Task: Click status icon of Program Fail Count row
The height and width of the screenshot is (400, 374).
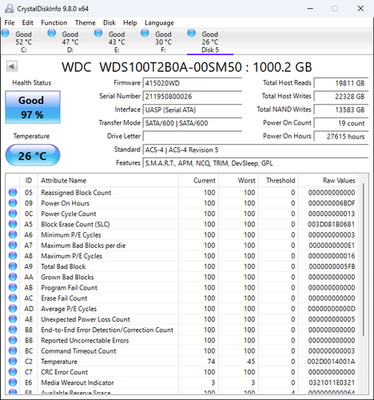Action: [x=13, y=288]
